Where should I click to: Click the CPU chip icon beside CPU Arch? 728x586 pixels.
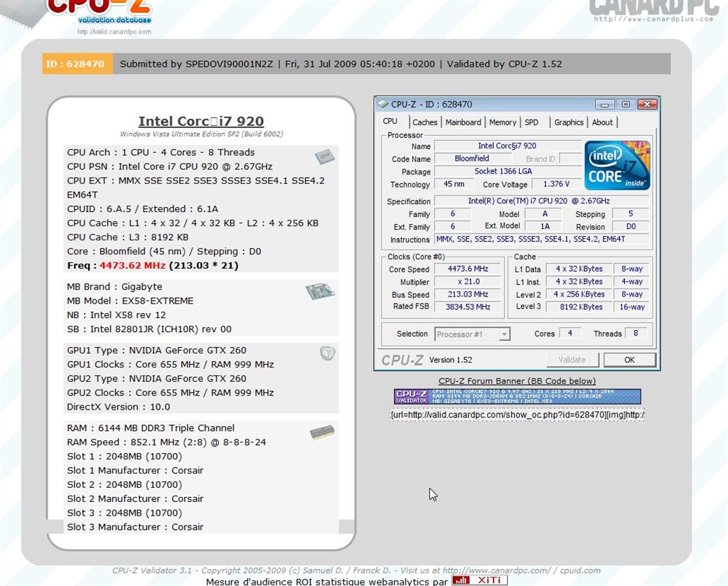(324, 156)
